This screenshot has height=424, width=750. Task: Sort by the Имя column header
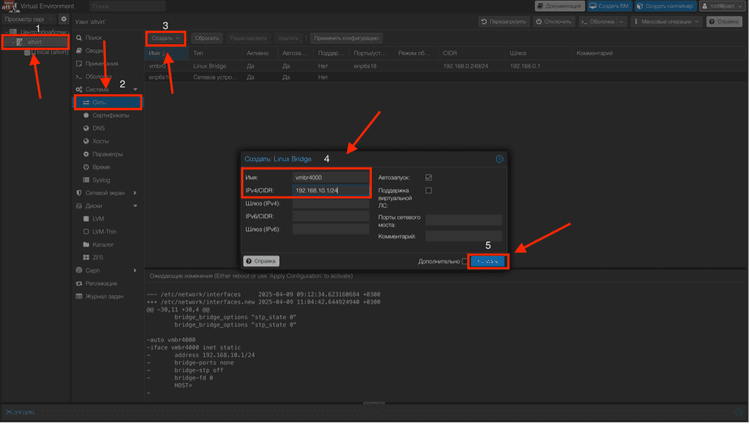click(167, 53)
